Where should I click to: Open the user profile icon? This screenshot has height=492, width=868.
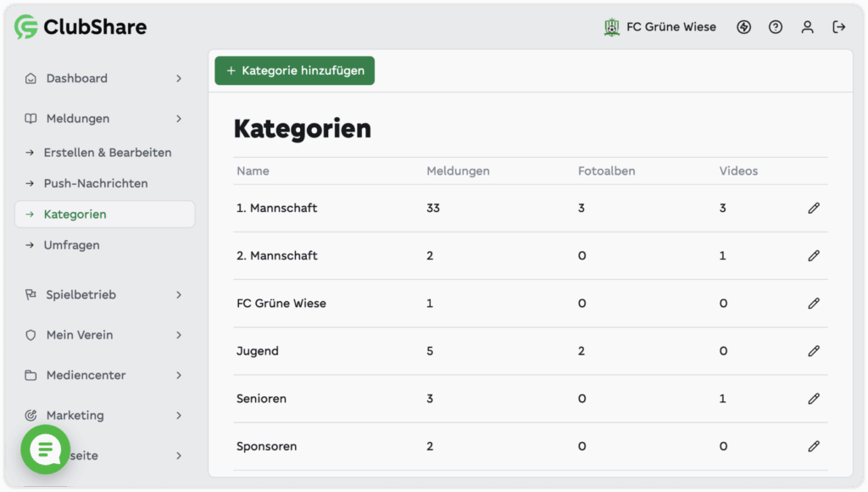(807, 26)
